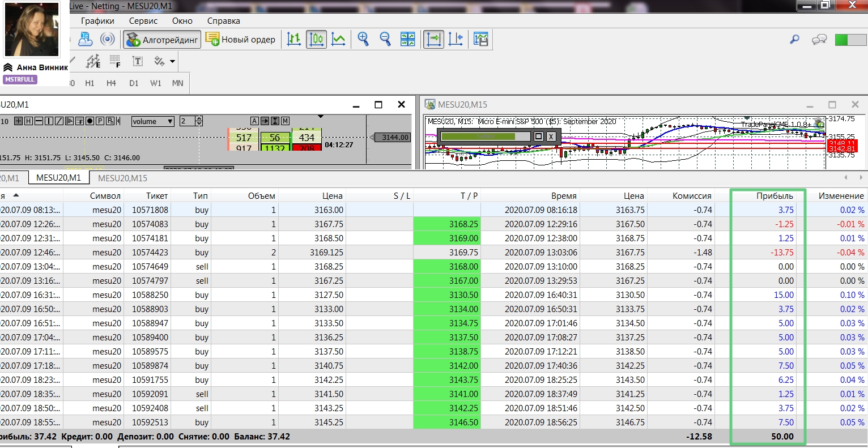Zoom in on the chart
The image size is (868, 448).
pyautogui.click(x=363, y=39)
